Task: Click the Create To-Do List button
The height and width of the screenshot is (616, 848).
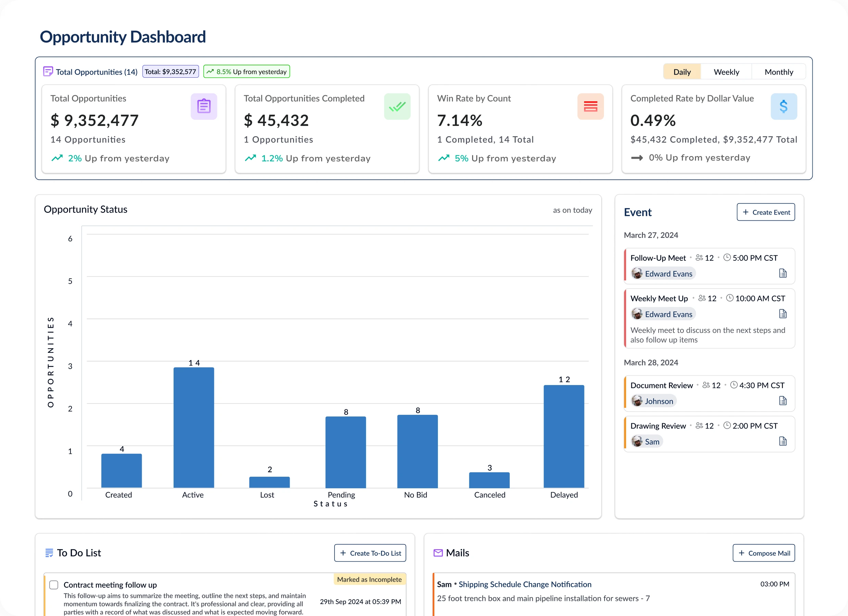Action: point(370,553)
